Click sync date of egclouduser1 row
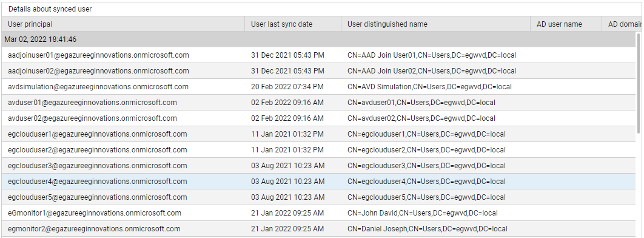Image resolution: width=644 pixels, height=238 pixels. point(287,134)
